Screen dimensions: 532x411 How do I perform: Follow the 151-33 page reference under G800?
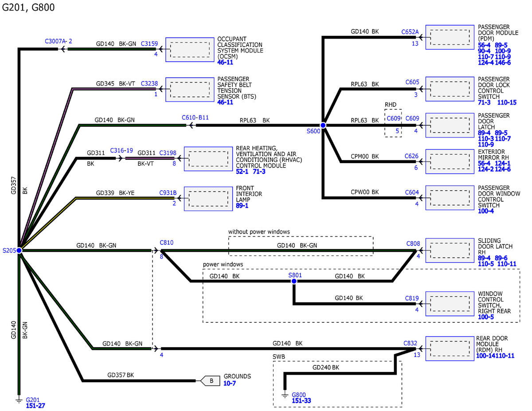(x=301, y=401)
